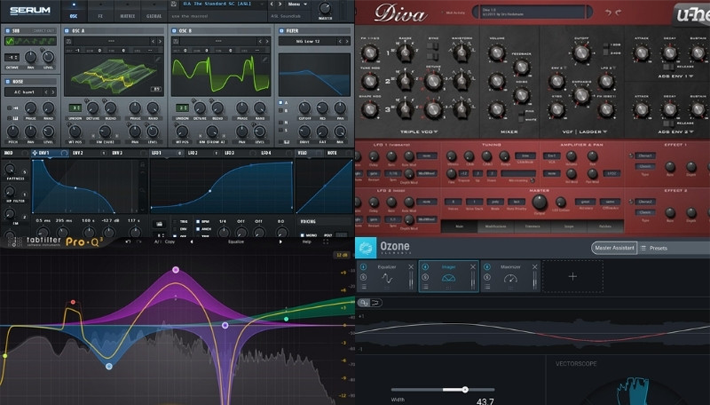Viewport: 710px width, 405px height.
Task: Click the Serum MASTER volume knob
Action: 325,8
